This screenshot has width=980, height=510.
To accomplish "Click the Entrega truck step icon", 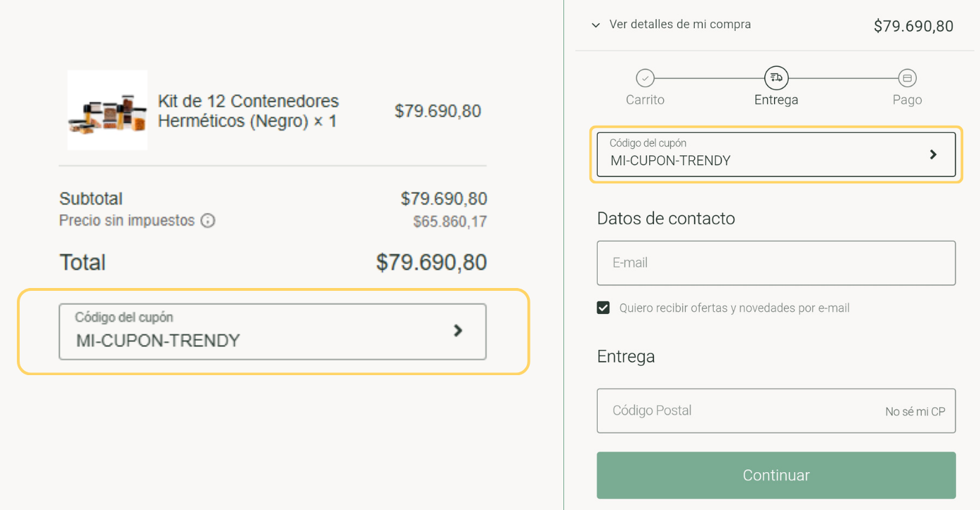I will [x=776, y=78].
